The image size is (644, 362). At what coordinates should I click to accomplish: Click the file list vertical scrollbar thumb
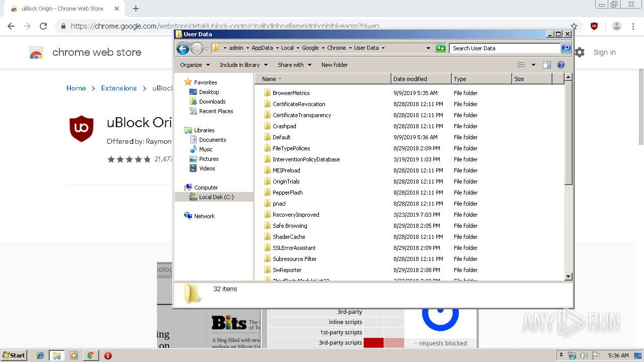pyautogui.click(x=568, y=134)
